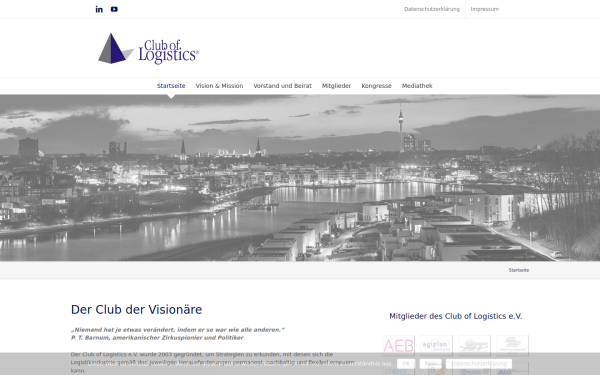This screenshot has width=600, height=375.
Task: Decline cookies with the Nein button
Action: 430,364
